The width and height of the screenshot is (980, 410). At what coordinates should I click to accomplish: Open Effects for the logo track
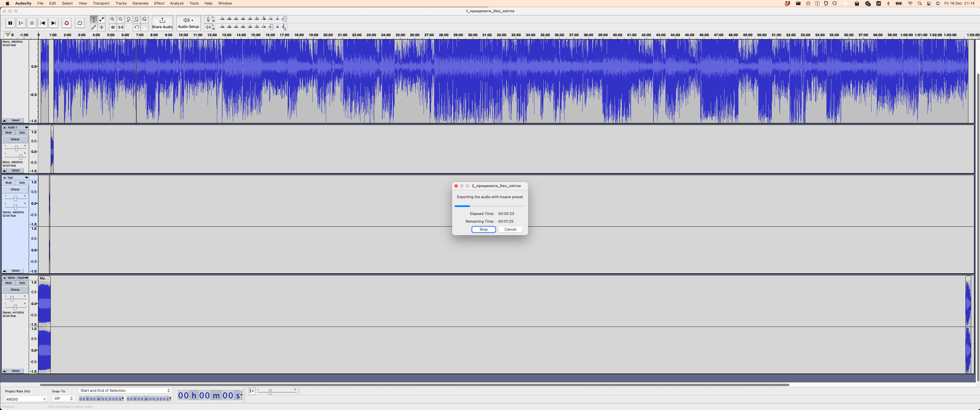pyautogui.click(x=15, y=189)
